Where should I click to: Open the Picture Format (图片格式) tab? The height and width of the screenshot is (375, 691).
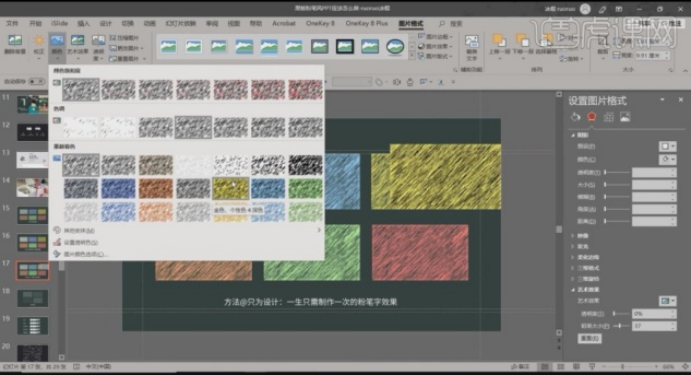[x=410, y=23]
